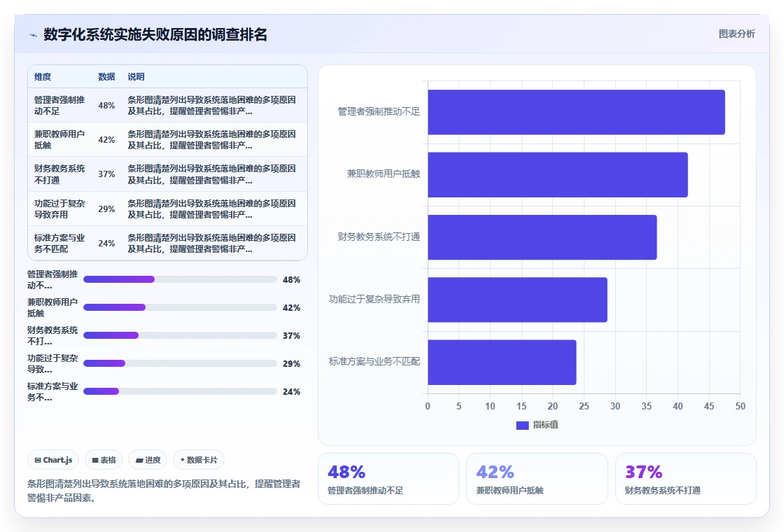
Task: Click y-axis label 功能过于复杂导致弃用
Action: click(374, 299)
